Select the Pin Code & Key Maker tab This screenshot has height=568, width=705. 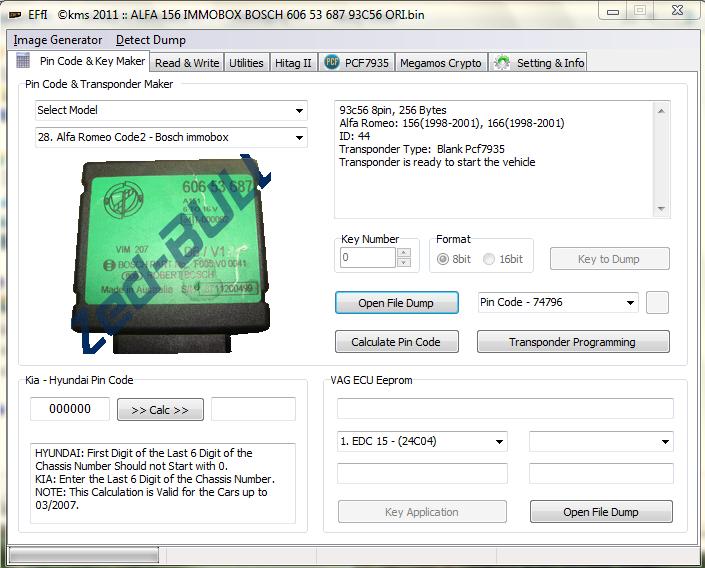click(x=80, y=61)
